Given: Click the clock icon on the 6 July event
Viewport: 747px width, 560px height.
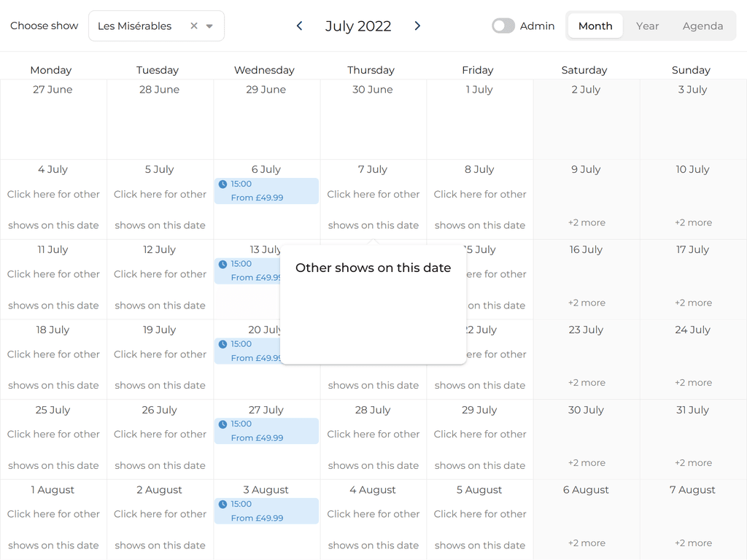Looking at the screenshot, I should point(221,182).
